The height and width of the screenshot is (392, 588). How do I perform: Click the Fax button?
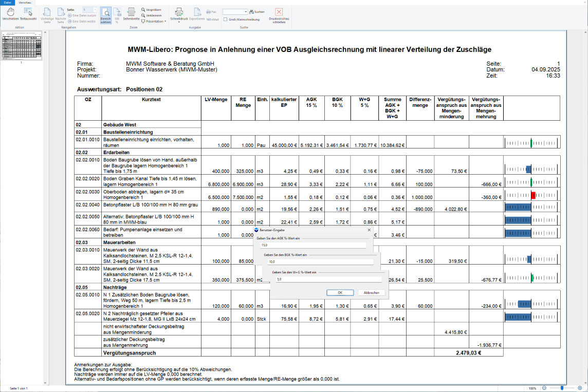click(x=211, y=12)
